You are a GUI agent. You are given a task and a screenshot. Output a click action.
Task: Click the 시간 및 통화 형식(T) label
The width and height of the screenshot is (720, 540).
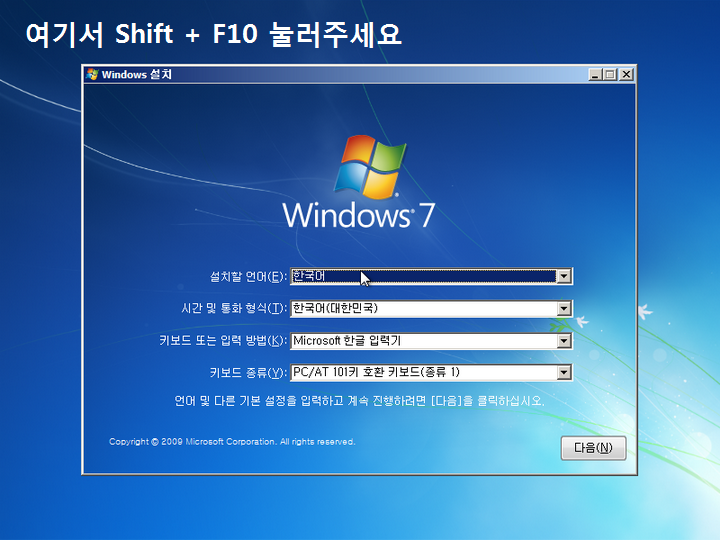click(234, 308)
